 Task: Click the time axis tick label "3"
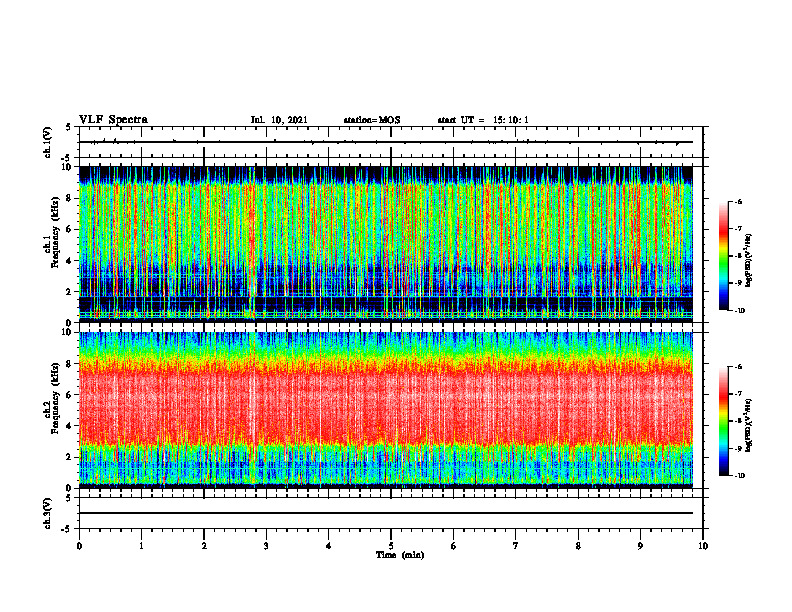[266, 546]
